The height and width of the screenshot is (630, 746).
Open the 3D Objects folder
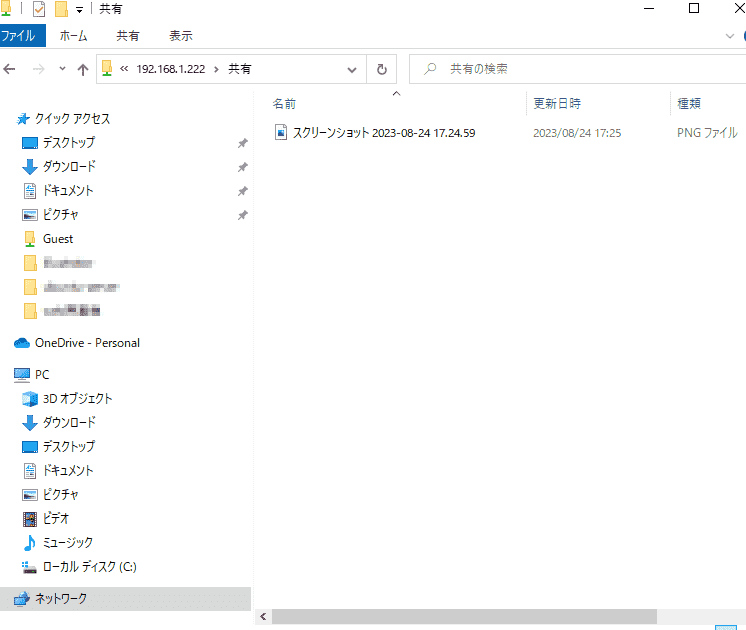click(77, 398)
